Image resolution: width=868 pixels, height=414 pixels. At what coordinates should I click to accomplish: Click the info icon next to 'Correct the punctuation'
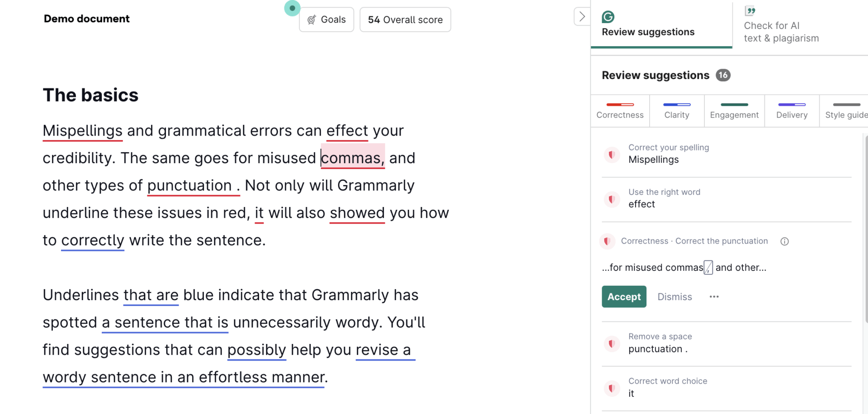784,241
